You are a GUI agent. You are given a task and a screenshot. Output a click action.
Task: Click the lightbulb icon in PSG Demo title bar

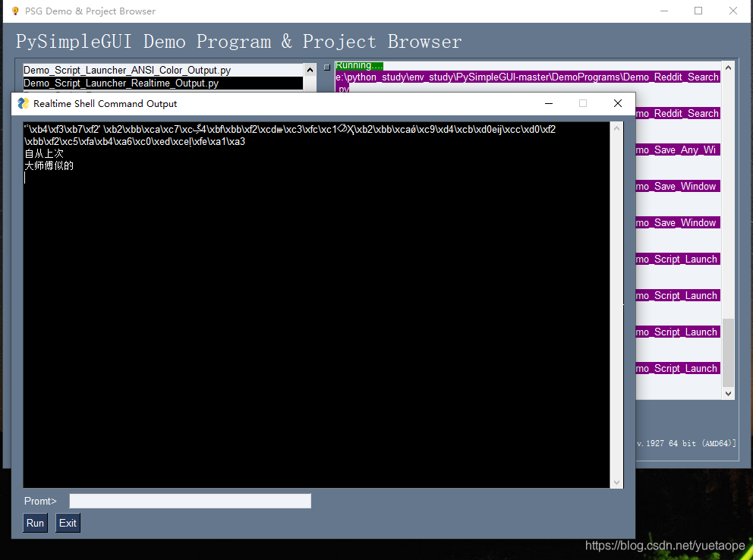pyautogui.click(x=15, y=11)
